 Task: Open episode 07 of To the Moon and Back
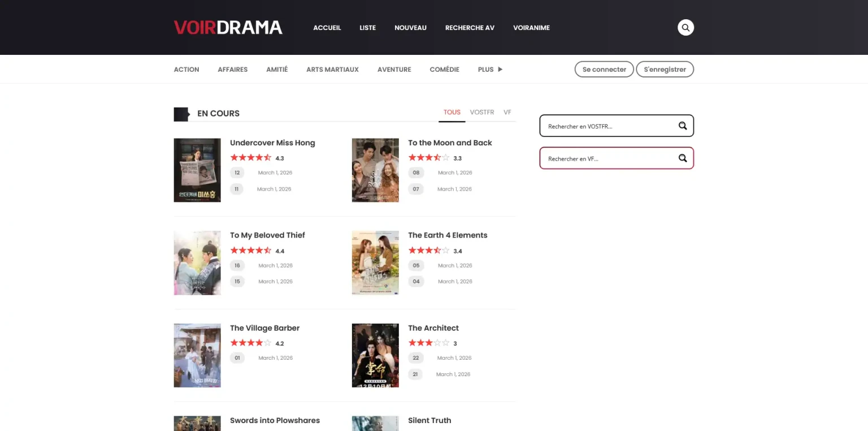pyautogui.click(x=416, y=189)
